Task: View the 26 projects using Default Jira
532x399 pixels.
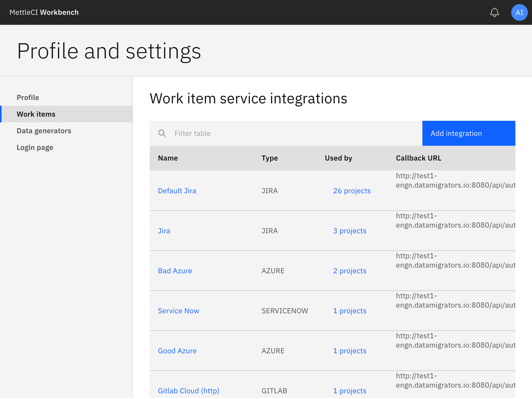Action: click(352, 190)
